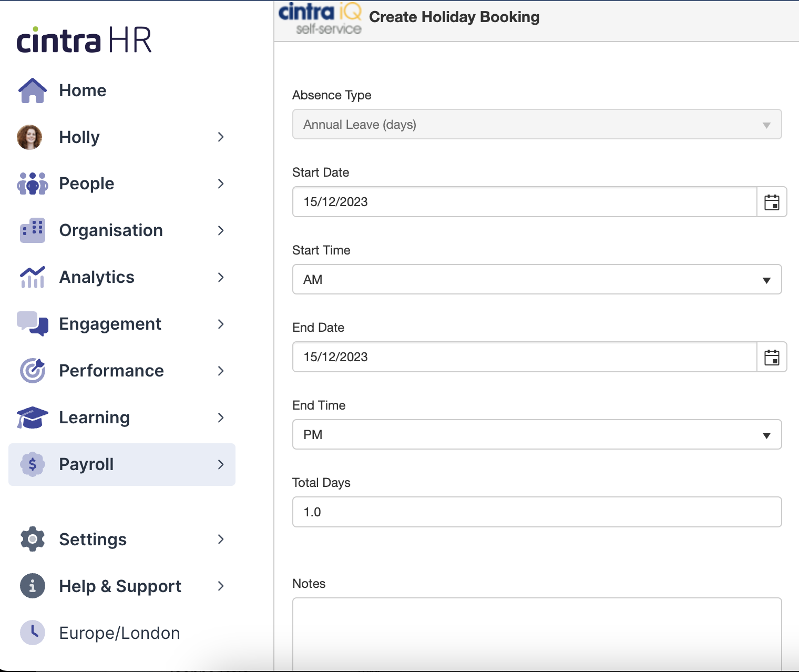
Task: Open the Absence Type dropdown
Action: pyautogui.click(x=537, y=125)
